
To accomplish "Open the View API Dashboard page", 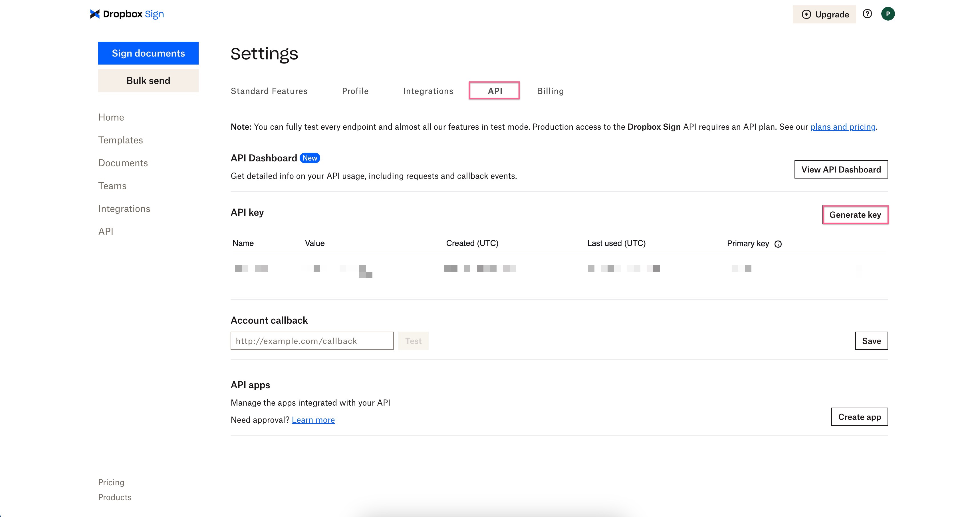I will pos(841,169).
